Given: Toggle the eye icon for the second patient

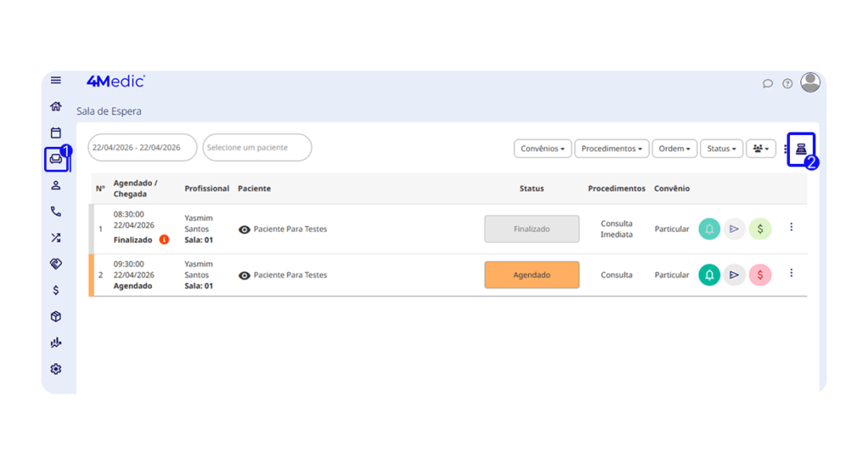Looking at the screenshot, I should pos(244,275).
